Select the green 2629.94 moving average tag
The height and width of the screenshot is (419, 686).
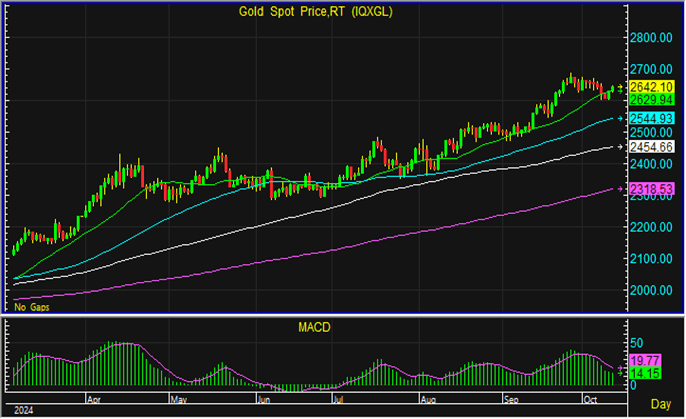click(651, 100)
